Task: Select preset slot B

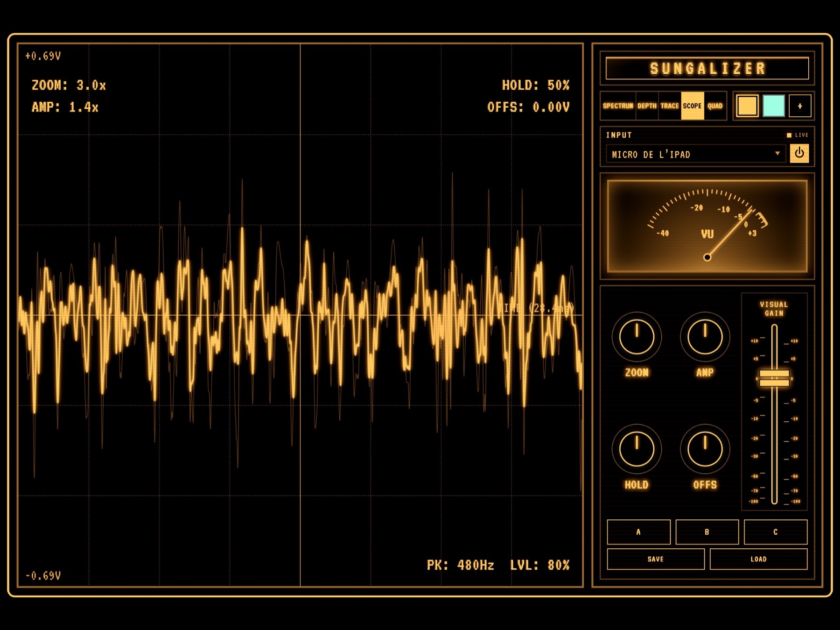Action: (x=707, y=532)
